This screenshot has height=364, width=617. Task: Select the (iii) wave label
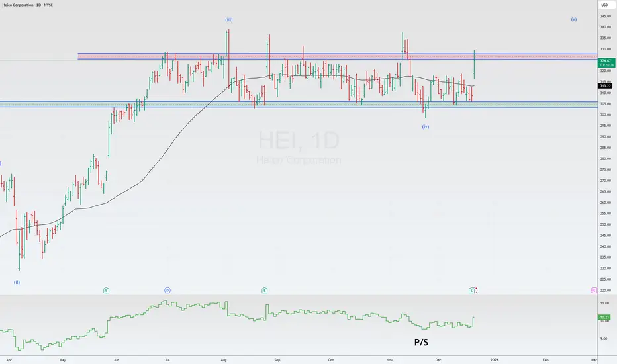click(x=228, y=20)
